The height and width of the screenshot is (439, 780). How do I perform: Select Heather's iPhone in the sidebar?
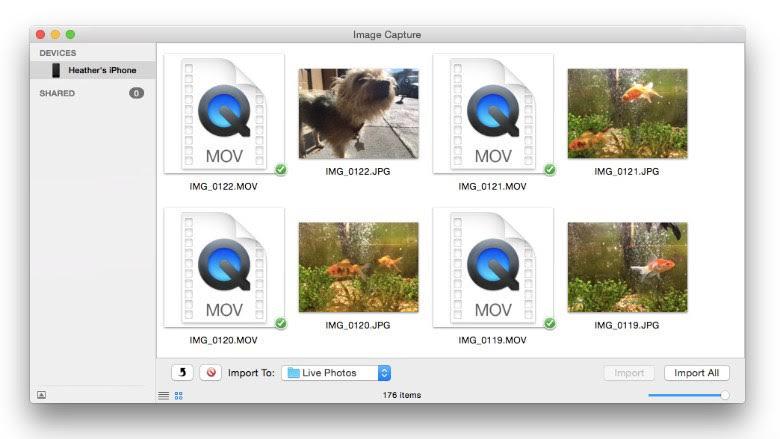pyautogui.click(x=93, y=70)
